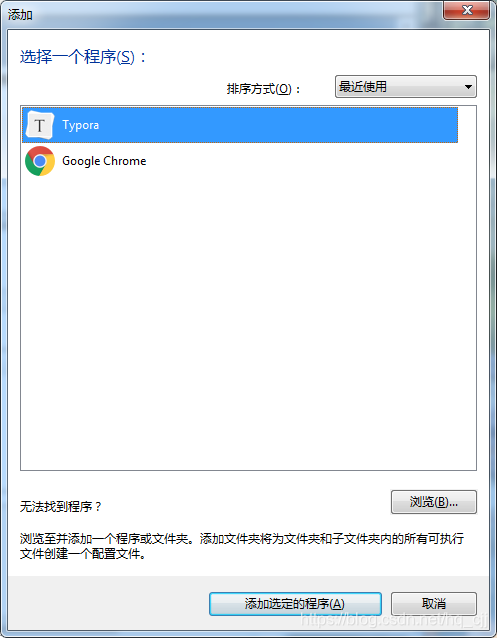Click the blog.csdn.net watermark text
Image resolution: width=497 pixels, height=638 pixels.
pyautogui.click(x=394, y=620)
